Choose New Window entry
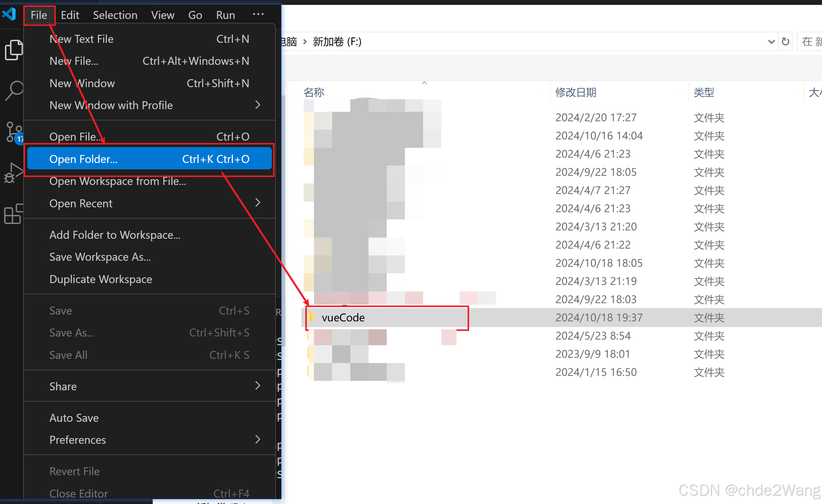 pos(149,83)
